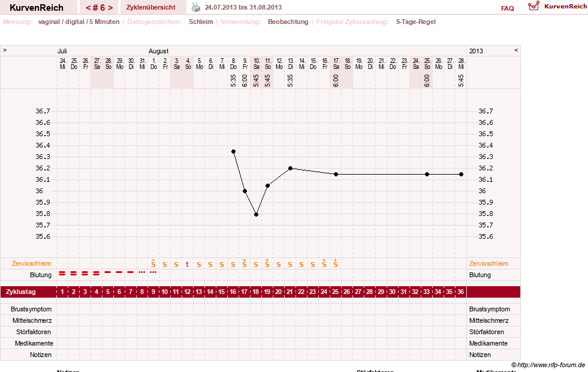Click the left Zervixschleim row label

[x=32, y=263]
